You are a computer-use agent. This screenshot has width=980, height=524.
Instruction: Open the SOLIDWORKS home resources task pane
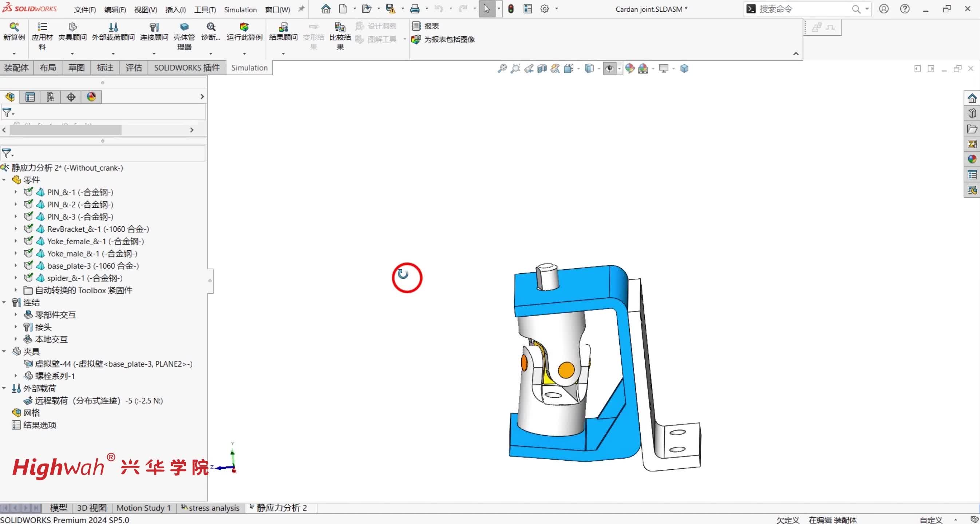click(972, 99)
